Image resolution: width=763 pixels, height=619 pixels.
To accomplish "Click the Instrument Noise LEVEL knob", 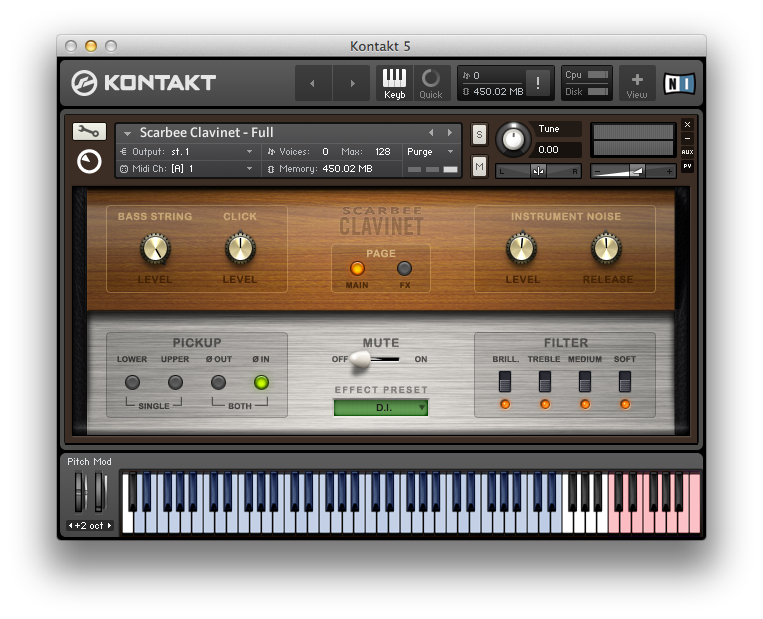I will coord(521,249).
